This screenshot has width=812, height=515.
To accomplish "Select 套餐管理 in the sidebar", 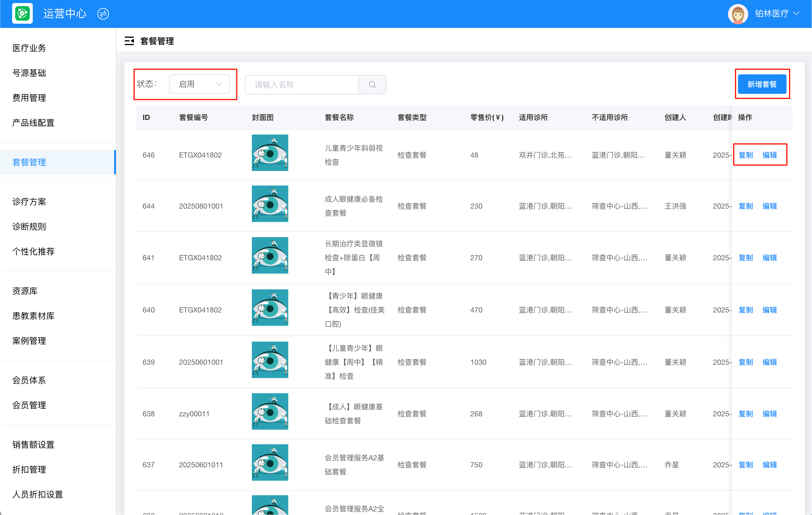I will pos(58,162).
